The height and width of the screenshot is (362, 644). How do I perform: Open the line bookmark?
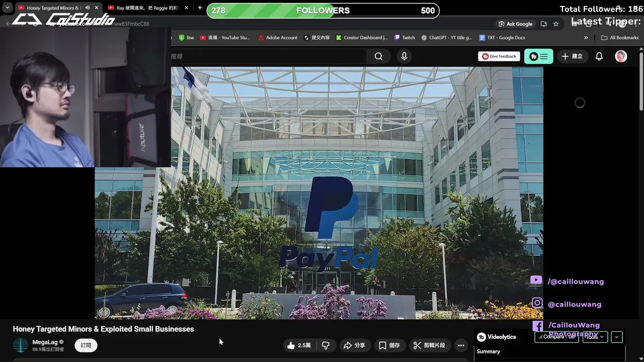pyautogui.click(x=186, y=38)
